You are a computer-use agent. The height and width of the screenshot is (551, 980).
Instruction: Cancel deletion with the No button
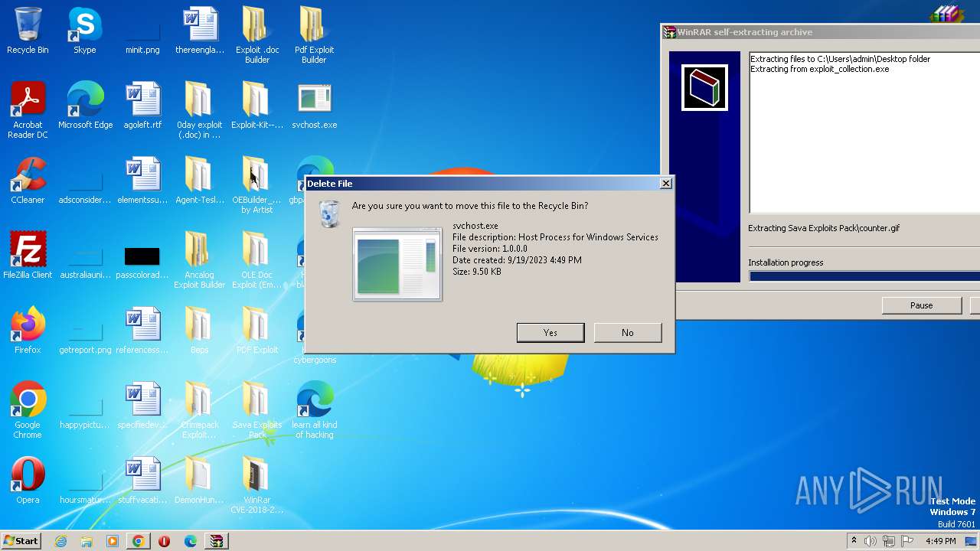[x=628, y=332]
